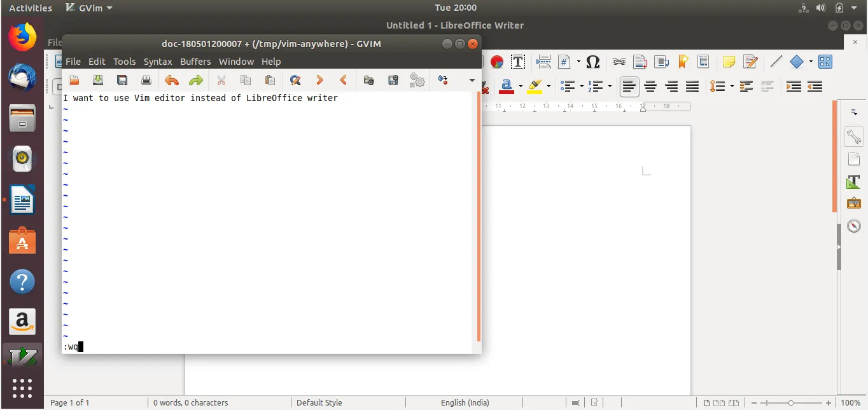Paste clipboard contents via GVim toolbar
Viewport: 868px width, 410px height.
click(270, 80)
